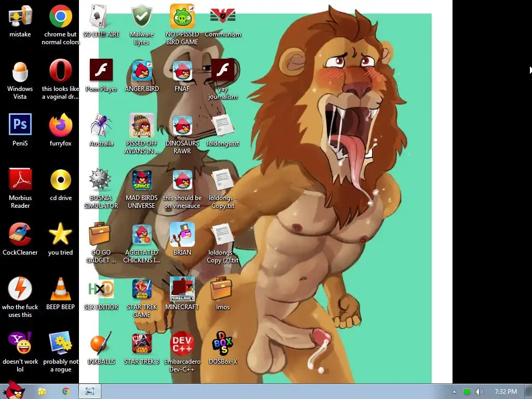This screenshot has width=532, height=399.
Task: Open the Yahoo 'doesn't work lol' icon
Action: (x=20, y=343)
